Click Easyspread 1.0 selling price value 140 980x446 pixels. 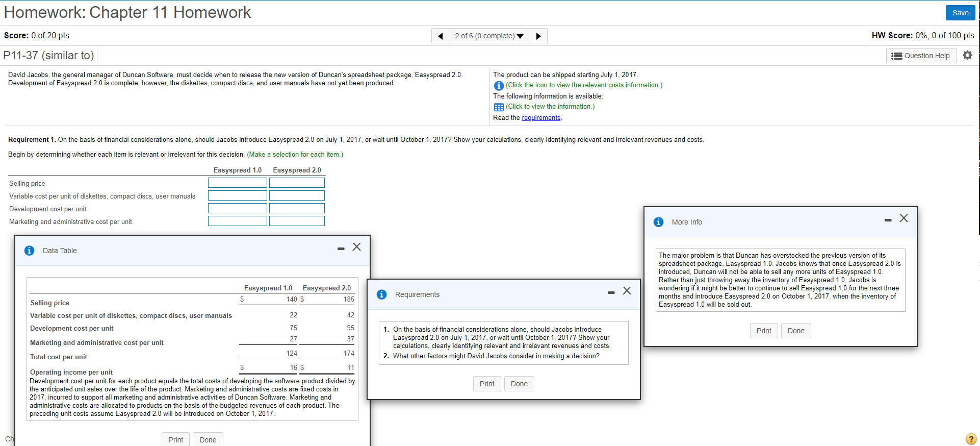click(x=292, y=299)
